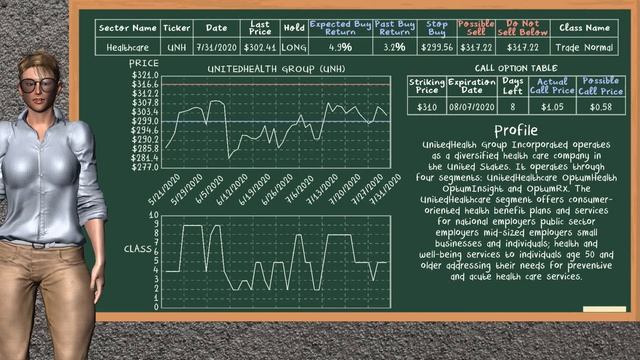Image resolution: width=640 pixels, height=360 pixels.
Task: Click the Sector Name column header
Action: pyautogui.click(x=127, y=28)
